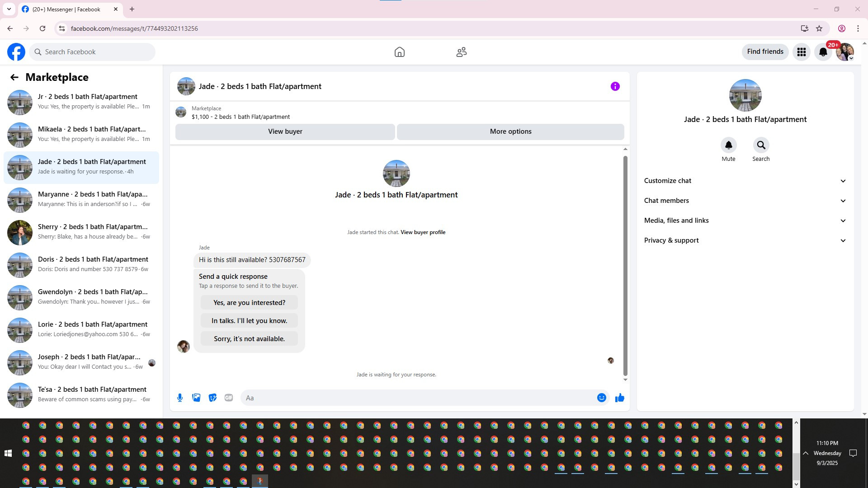
Task: Open Jr conversation in Marketplace list
Action: [x=81, y=102]
